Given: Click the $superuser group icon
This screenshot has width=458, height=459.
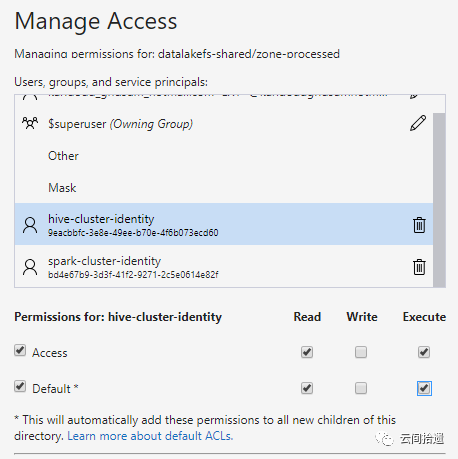Looking at the screenshot, I should pyautogui.click(x=30, y=123).
